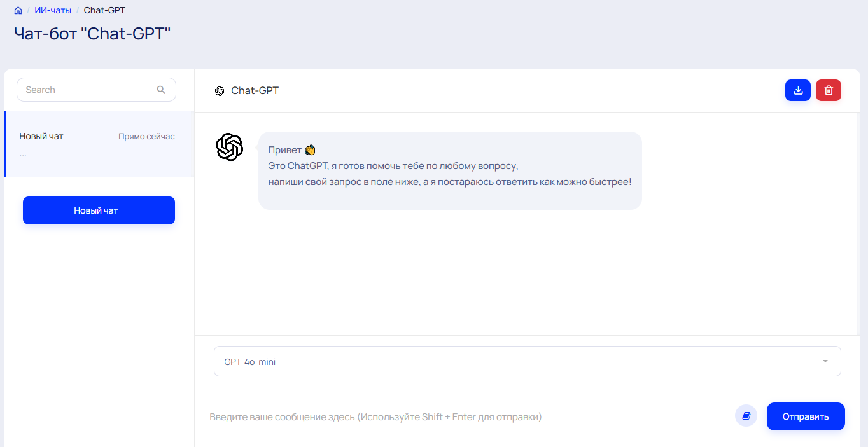The width and height of the screenshot is (868, 447).
Task: Download the chat with the blue download icon
Action: [798, 90]
